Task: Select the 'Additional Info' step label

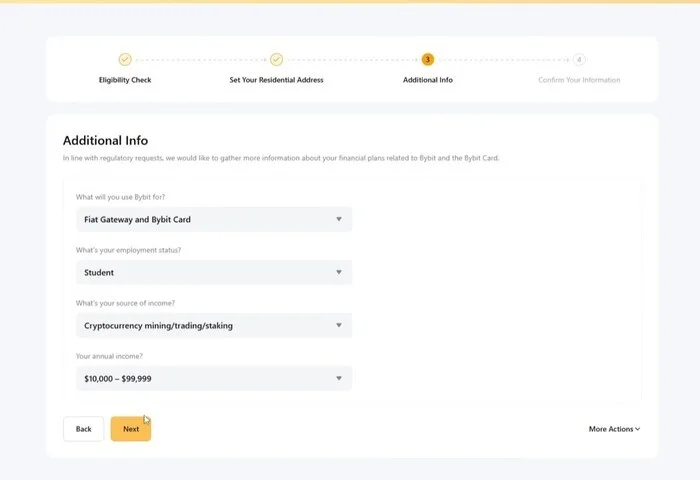Action: (x=428, y=80)
